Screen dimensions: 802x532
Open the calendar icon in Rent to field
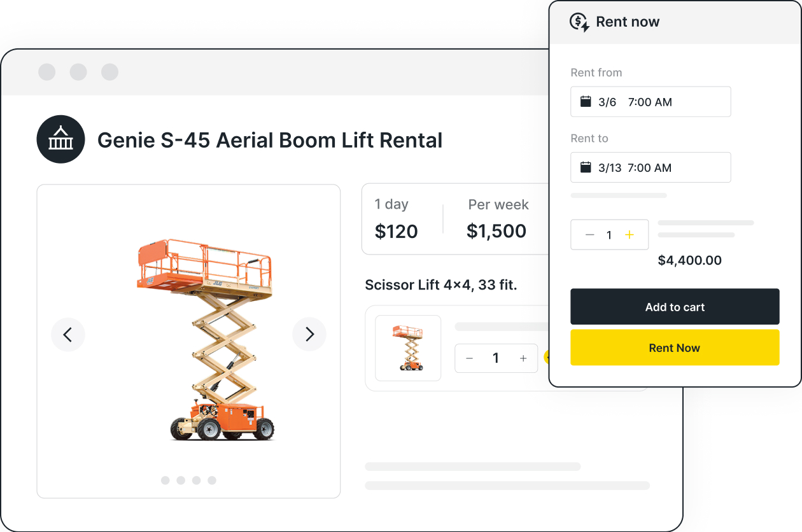(585, 167)
